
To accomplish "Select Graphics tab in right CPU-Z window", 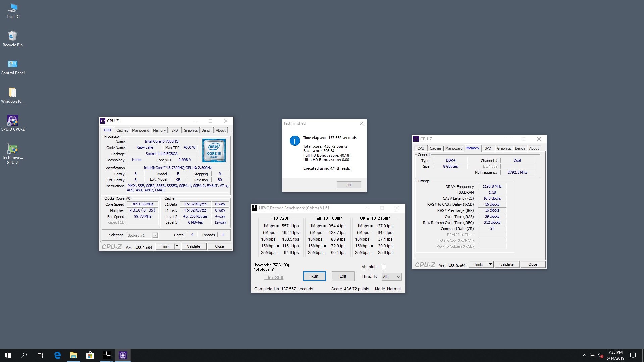I will [x=504, y=148].
